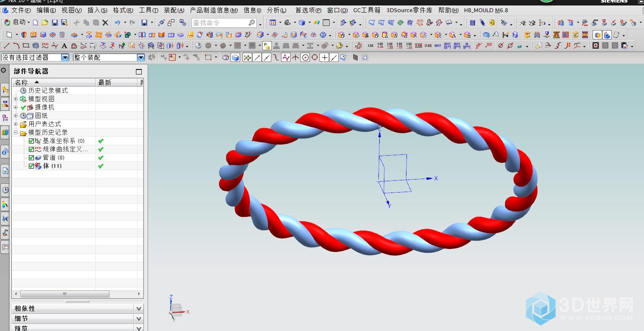
Task: Select the Line sketch tool
Action: click(7, 46)
